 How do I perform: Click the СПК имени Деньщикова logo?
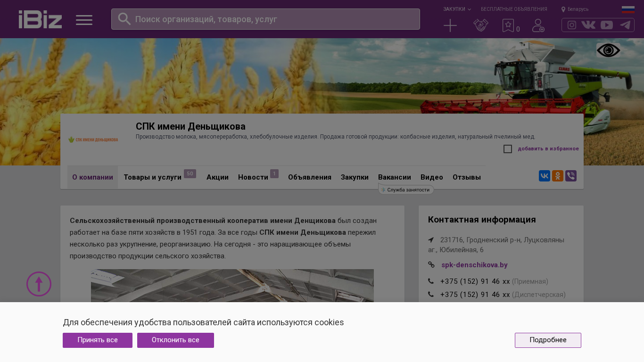click(93, 140)
